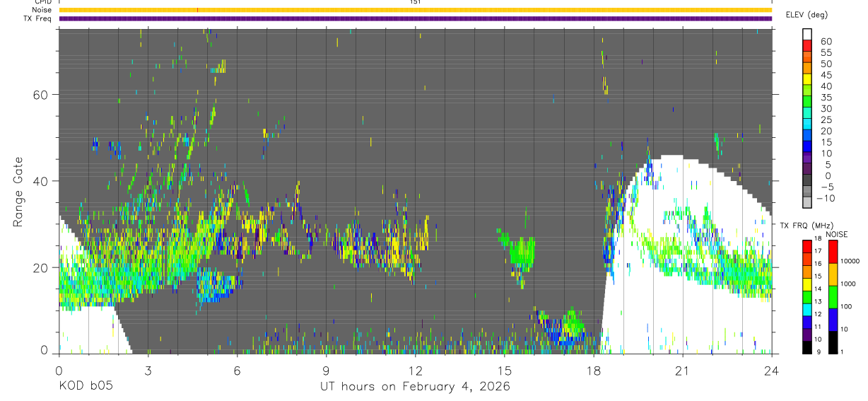
Task: Click the "60" tick on the Range Gate axis
Action: 40,94
